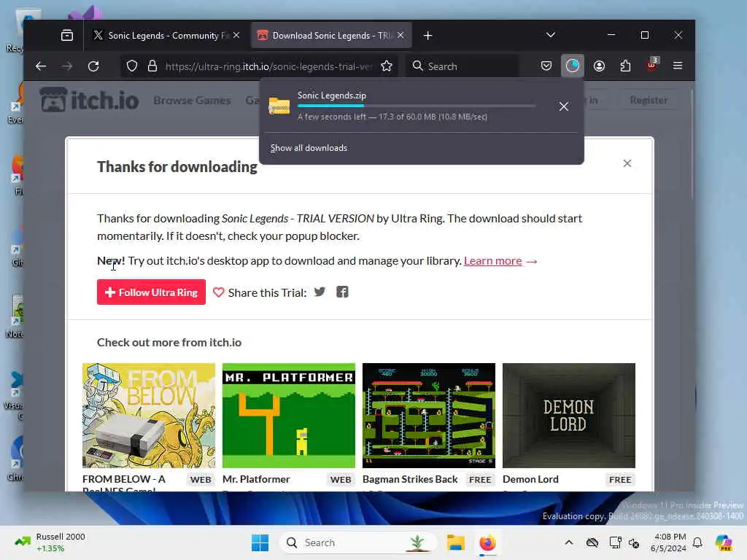
Task: Click the download progress bar
Action: point(417,106)
